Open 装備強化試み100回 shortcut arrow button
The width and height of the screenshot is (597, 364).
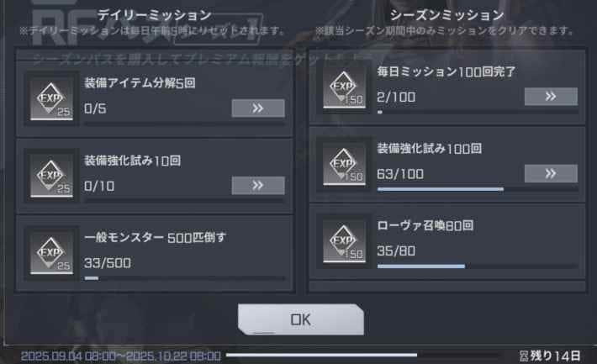(x=551, y=174)
